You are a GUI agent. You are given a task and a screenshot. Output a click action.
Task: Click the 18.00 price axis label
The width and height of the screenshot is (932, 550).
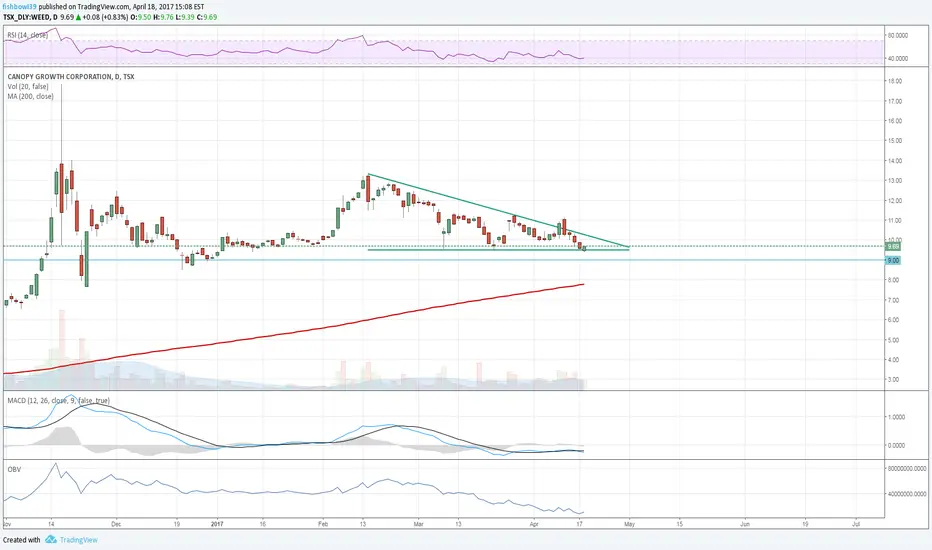[x=894, y=81]
